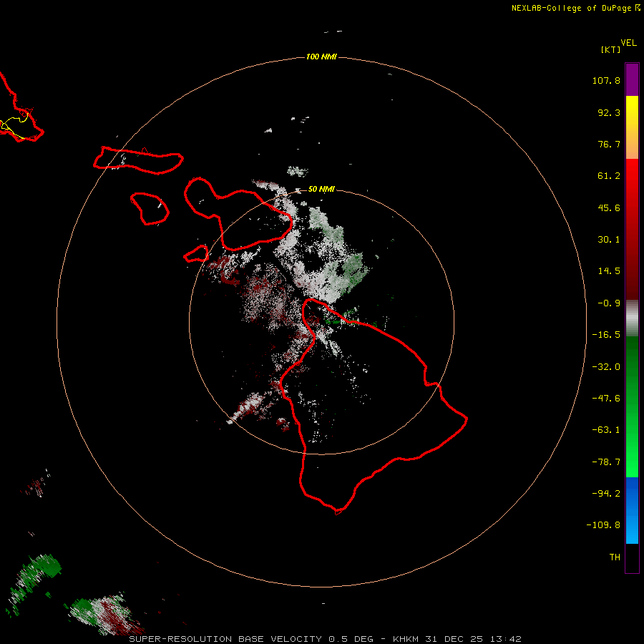The width and height of the screenshot is (644, 644).
Task: Click the yellow segment of the color bar
Action: click(632, 112)
